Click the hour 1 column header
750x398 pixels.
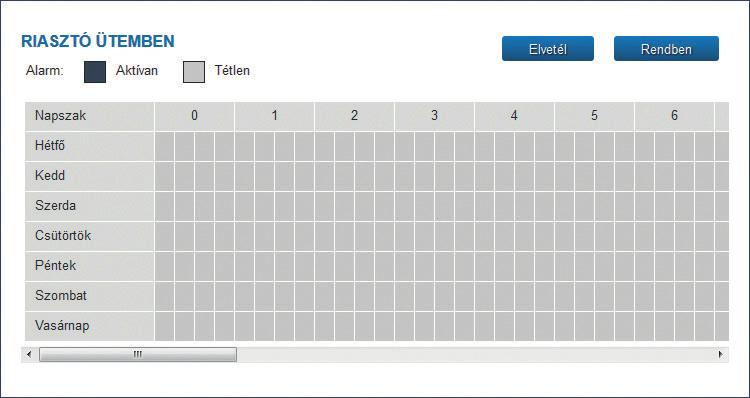(x=275, y=116)
